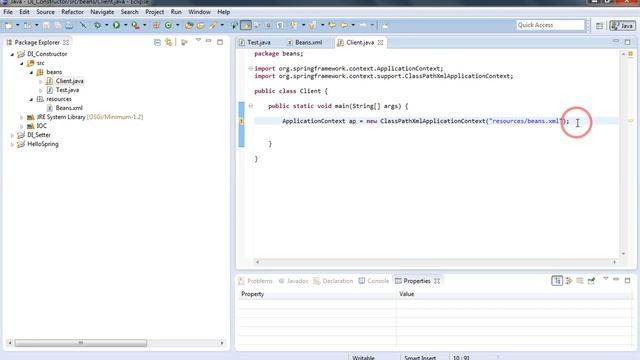Toggle Show Advanced Properties in Properties view
Viewport: 640px width, 360px height.
tap(569, 281)
